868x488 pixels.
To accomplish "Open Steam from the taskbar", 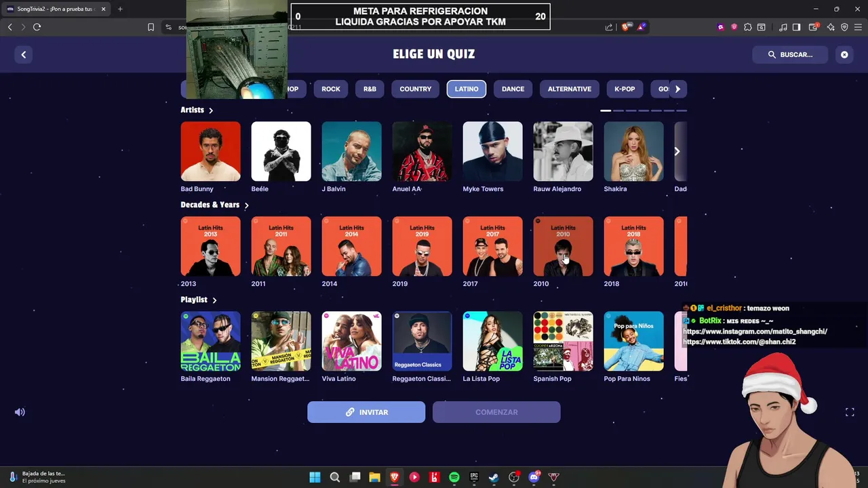I will click(494, 477).
